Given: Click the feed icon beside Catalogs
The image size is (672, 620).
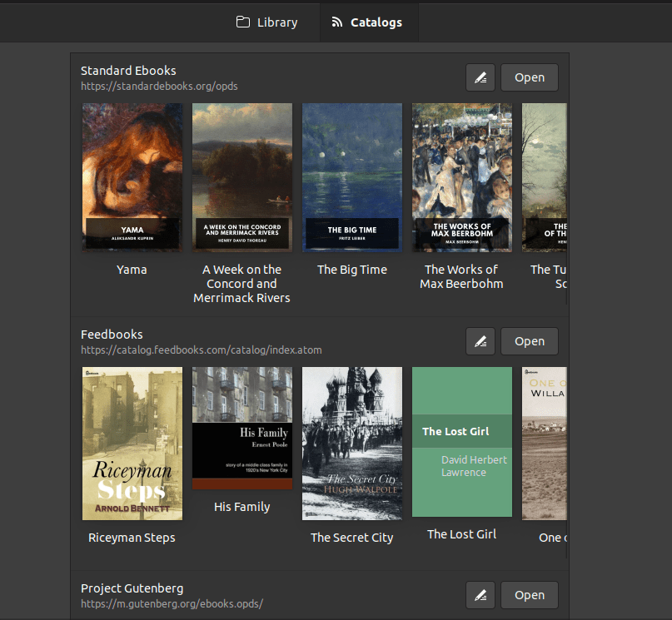Looking at the screenshot, I should tap(337, 22).
